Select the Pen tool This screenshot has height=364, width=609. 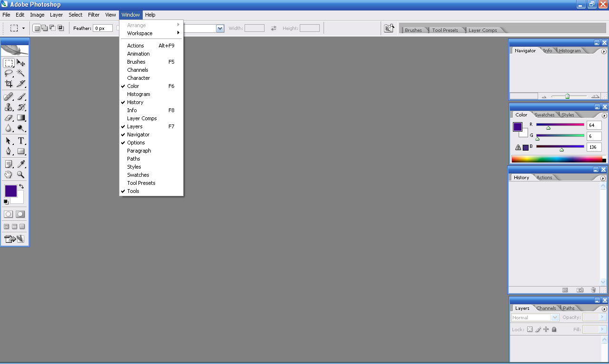pyautogui.click(x=9, y=151)
